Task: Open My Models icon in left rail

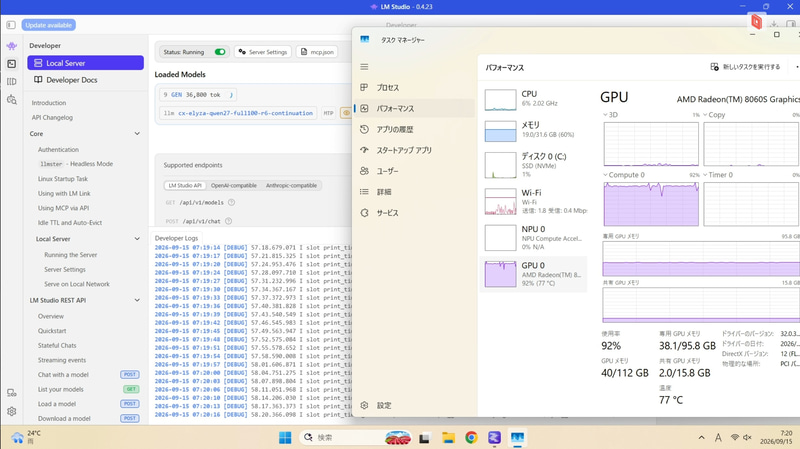Action: click(x=11, y=82)
